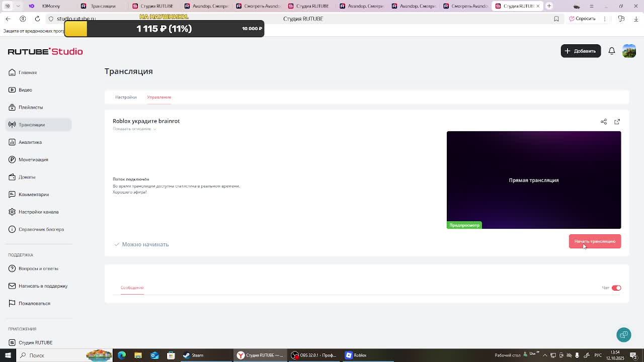Open the tab list dropdown arrow
The height and width of the screenshot is (362, 644).
[18, 6]
